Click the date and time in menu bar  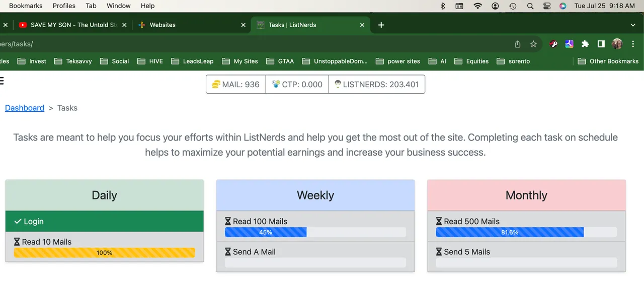(604, 6)
